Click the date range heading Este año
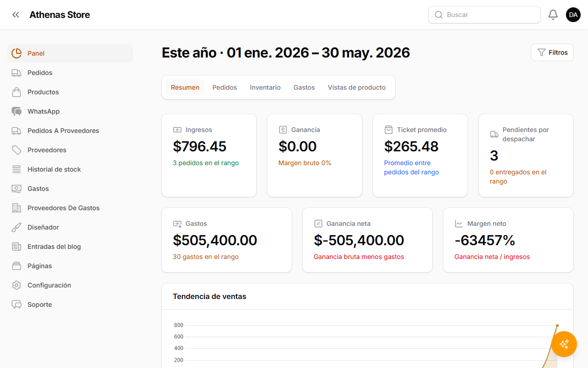The image size is (588, 368). click(x=286, y=52)
